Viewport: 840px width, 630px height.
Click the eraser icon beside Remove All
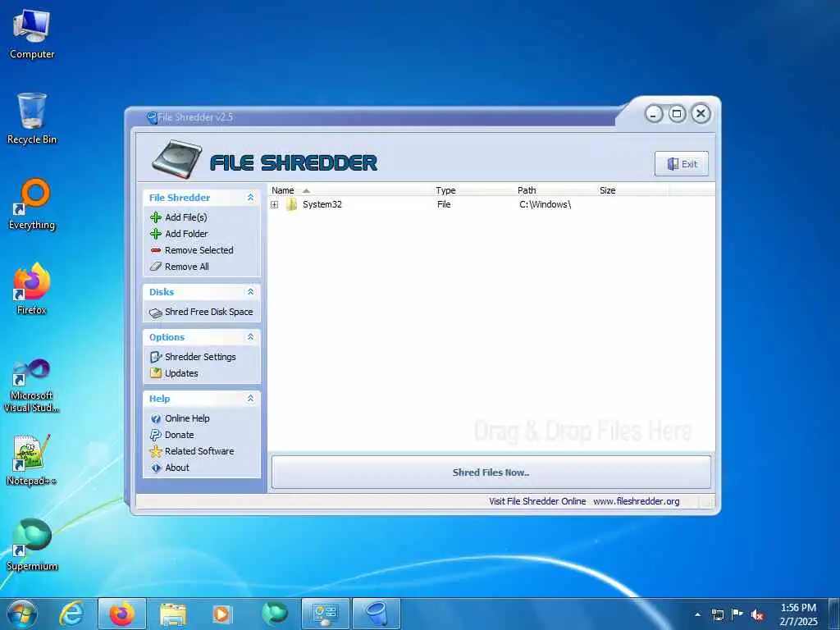pos(156,267)
